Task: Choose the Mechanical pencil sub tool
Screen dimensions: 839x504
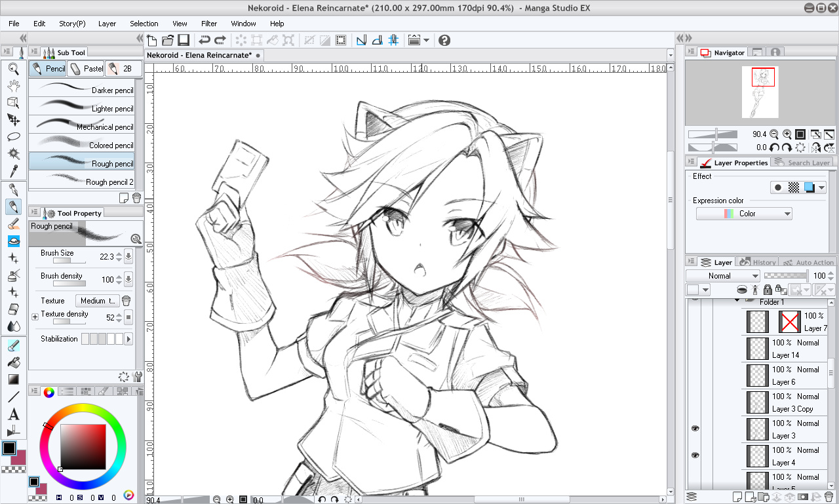Action: [x=82, y=125]
